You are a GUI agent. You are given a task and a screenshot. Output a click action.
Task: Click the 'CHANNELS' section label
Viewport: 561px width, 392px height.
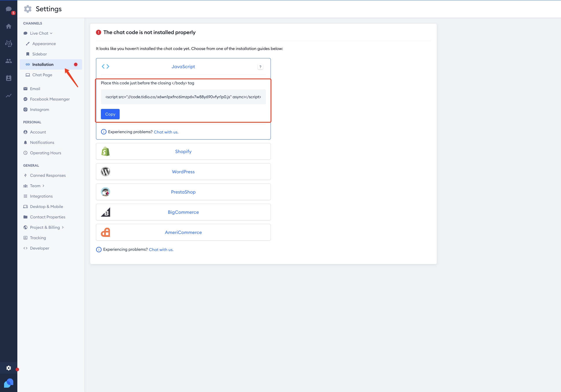tap(33, 23)
